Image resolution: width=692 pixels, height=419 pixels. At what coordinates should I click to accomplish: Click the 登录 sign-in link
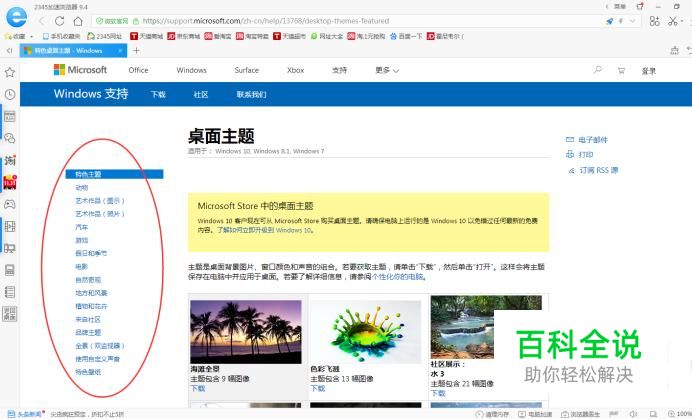coord(648,71)
